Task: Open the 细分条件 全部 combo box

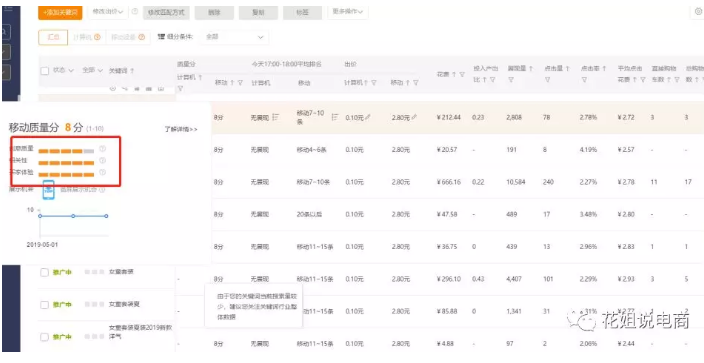Action: coord(234,37)
